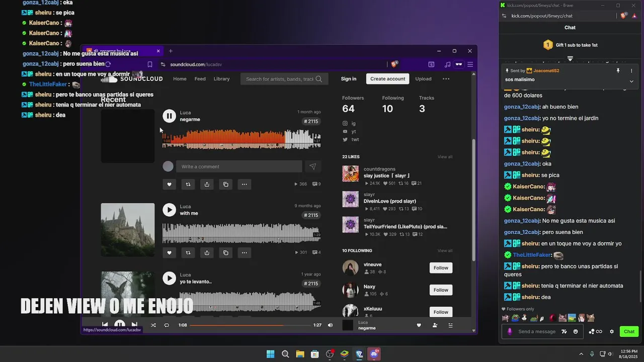The width and height of the screenshot is (644, 362).
Task: Repost the 'negarme' track
Action: (188, 184)
